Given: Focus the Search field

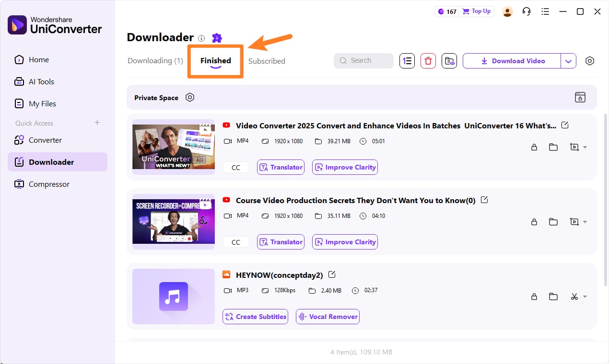Looking at the screenshot, I should [x=363, y=61].
